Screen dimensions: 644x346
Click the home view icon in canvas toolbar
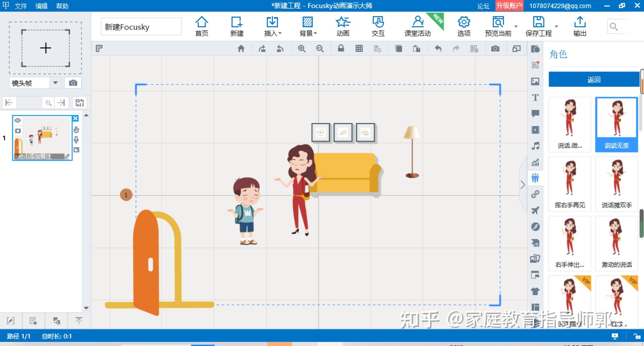[x=241, y=49]
